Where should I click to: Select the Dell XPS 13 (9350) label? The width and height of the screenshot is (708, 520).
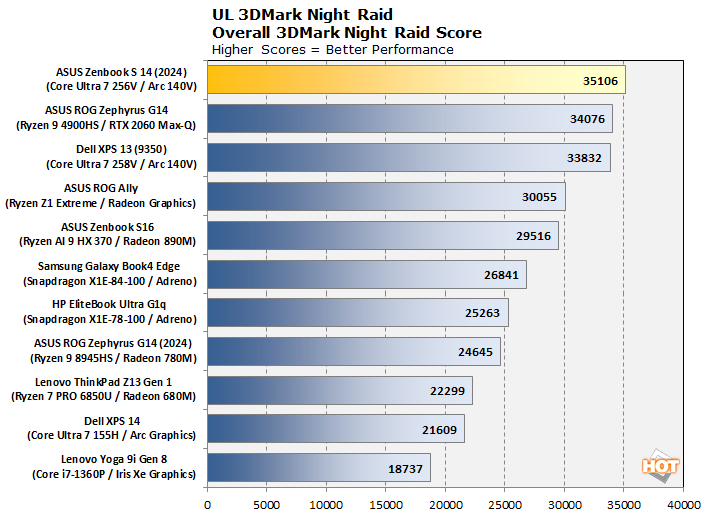(121, 149)
